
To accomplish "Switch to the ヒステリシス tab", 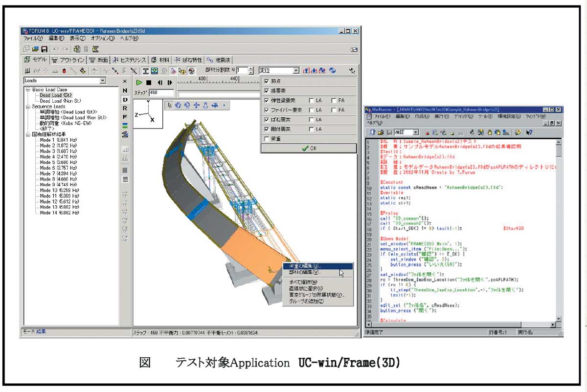I will [x=129, y=60].
